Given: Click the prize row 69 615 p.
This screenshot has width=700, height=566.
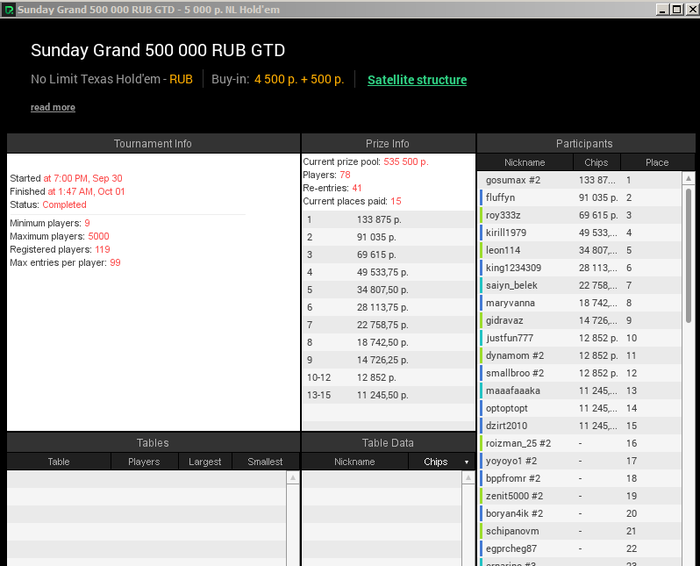Looking at the screenshot, I should (388, 255).
